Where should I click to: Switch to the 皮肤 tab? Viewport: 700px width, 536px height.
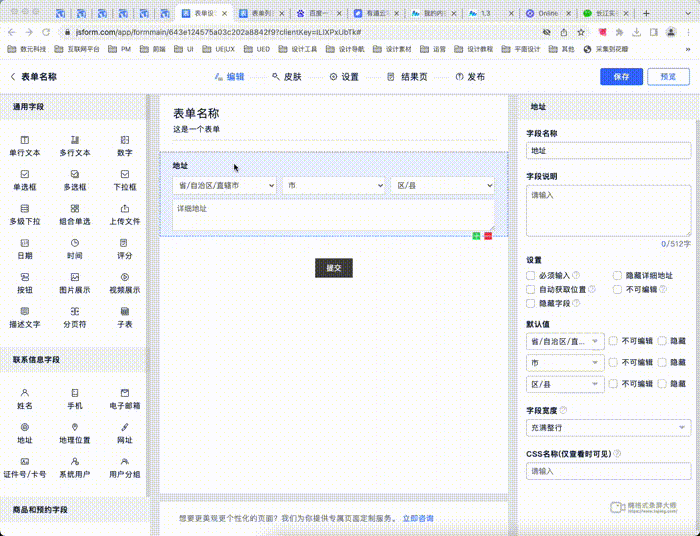[x=286, y=77]
